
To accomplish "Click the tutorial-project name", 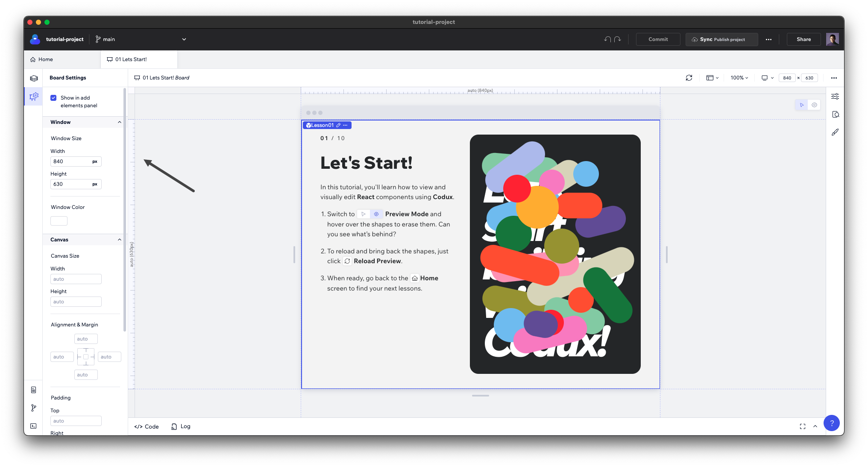I will click(65, 39).
